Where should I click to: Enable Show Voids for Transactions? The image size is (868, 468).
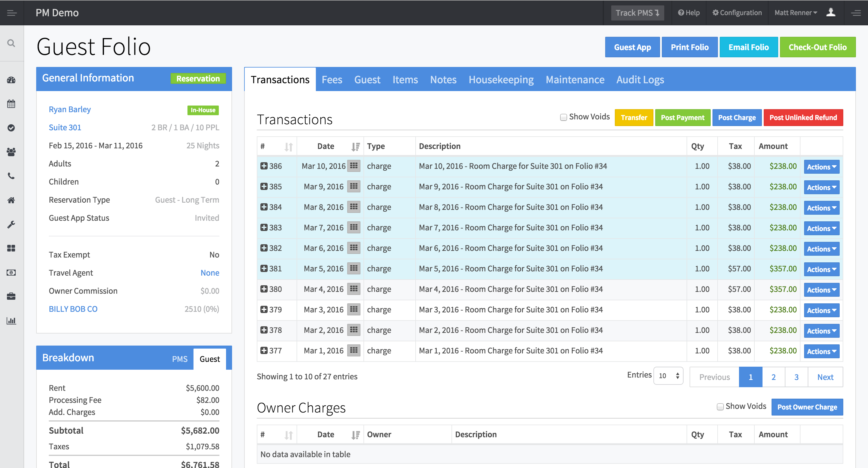[x=563, y=117]
